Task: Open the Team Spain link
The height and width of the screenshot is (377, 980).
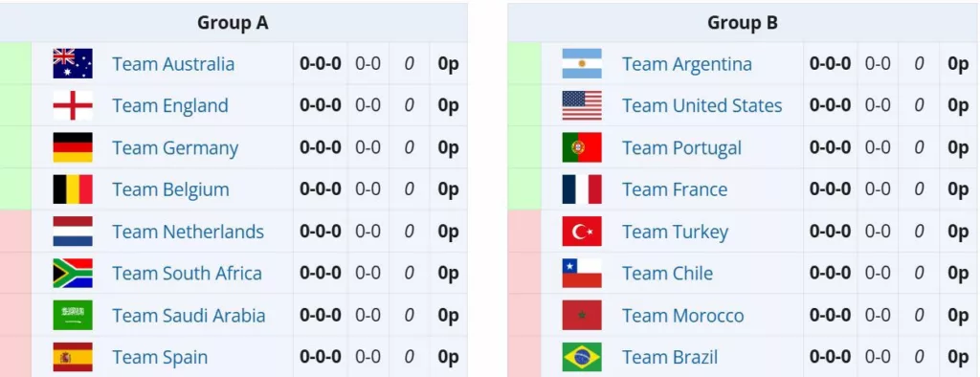Action: point(160,357)
